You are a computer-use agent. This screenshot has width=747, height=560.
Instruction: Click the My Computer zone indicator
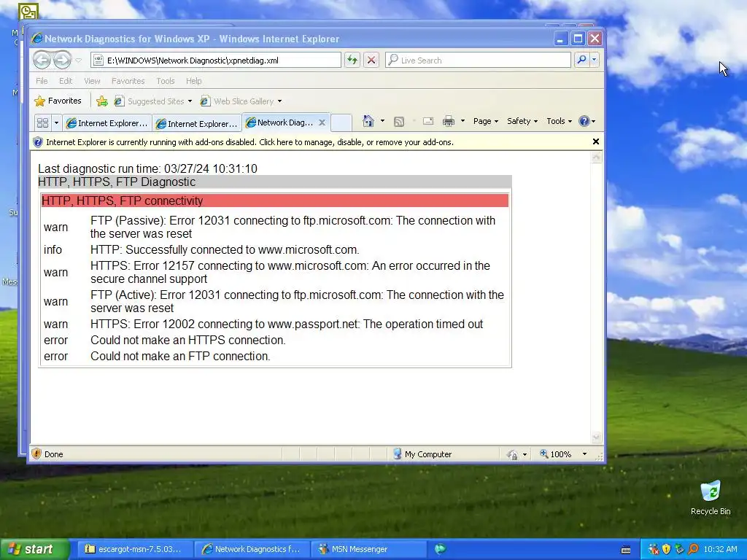click(x=422, y=454)
